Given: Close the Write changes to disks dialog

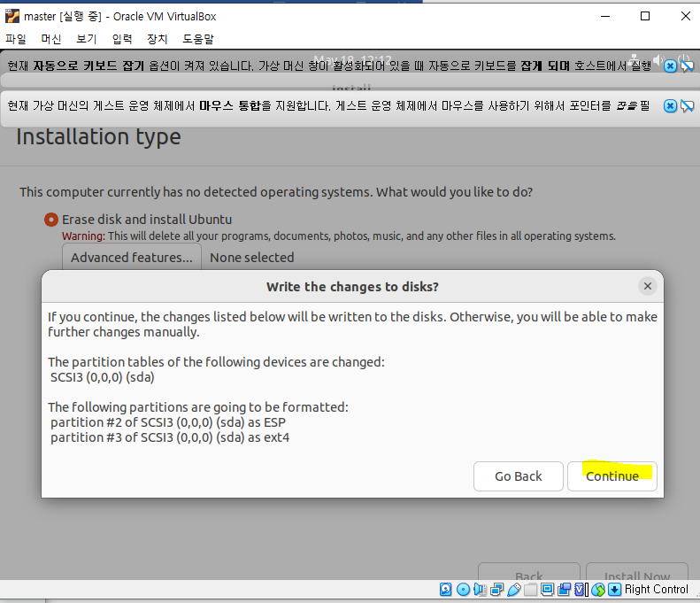Looking at the screenshot, I should [647, 286].
